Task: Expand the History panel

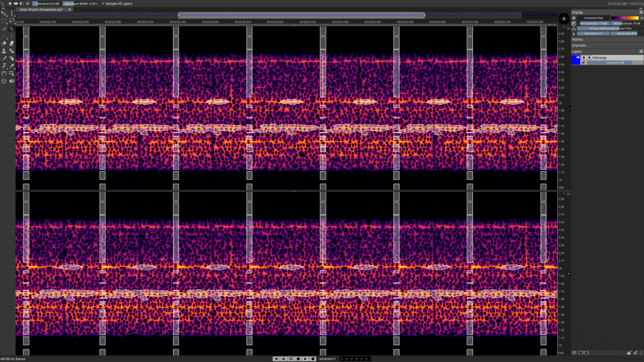Action: pos(607,40)
